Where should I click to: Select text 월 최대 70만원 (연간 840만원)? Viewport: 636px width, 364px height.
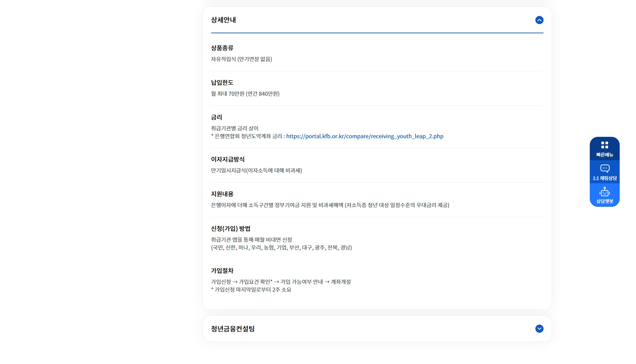[245, 94]
